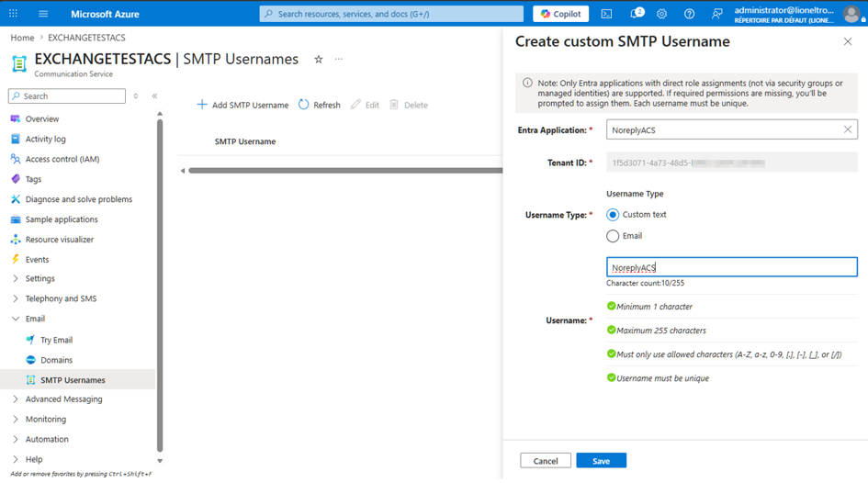This screenshot has width=868, height=483.
Task: Click the account avatar picture
Action: point(852,14)
